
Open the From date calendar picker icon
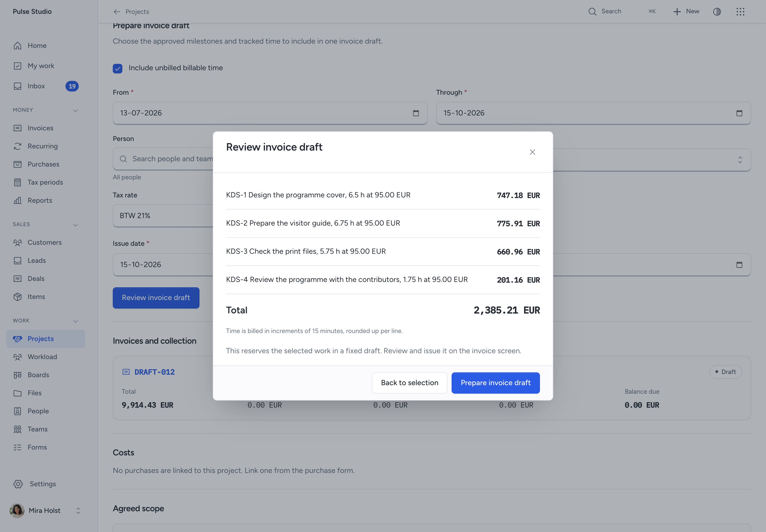click(x=416, y=113)
